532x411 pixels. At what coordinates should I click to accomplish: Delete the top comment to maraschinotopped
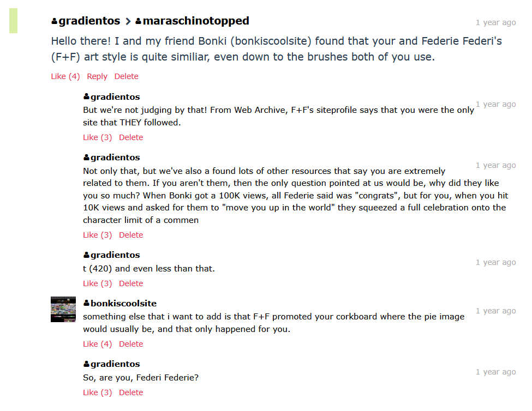(126, 76)
